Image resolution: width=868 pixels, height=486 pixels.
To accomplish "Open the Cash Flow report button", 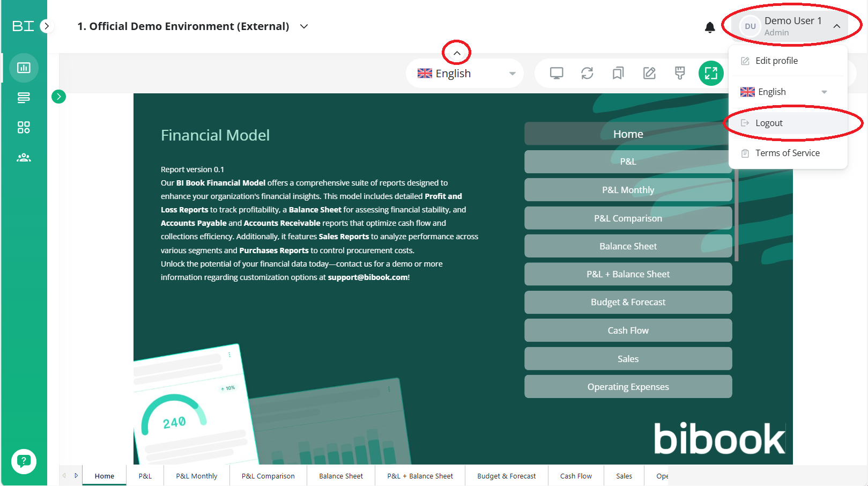I will [628, 330].
